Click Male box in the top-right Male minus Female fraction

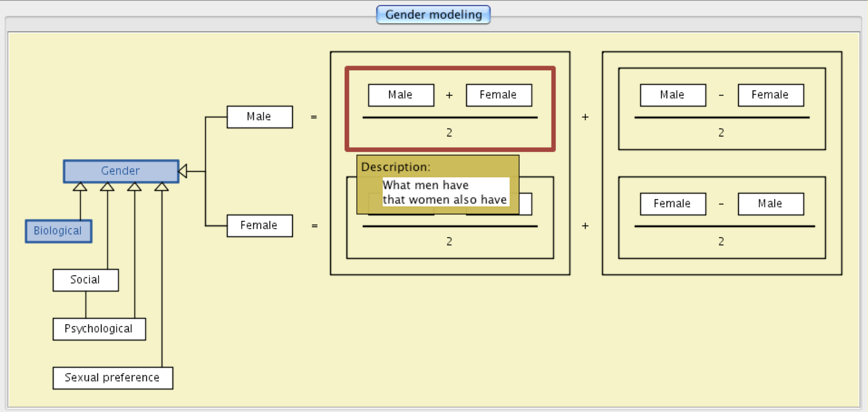(673, 95)
